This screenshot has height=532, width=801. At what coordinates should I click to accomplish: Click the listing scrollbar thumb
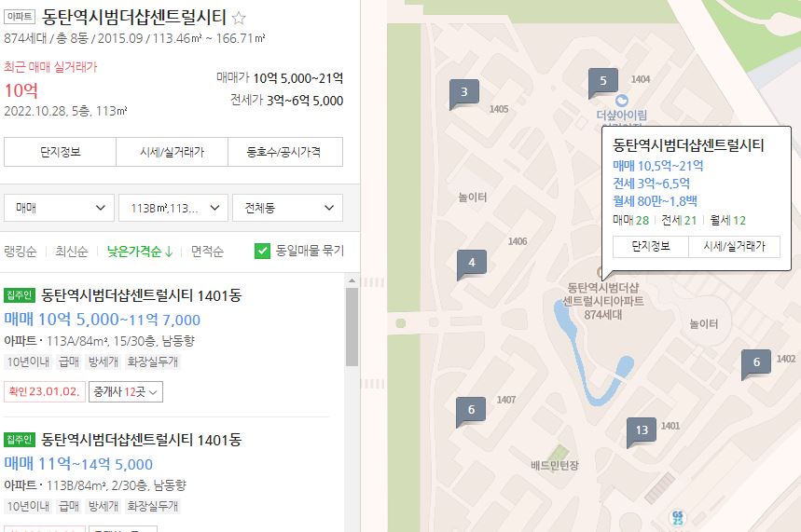coord(352,327)
